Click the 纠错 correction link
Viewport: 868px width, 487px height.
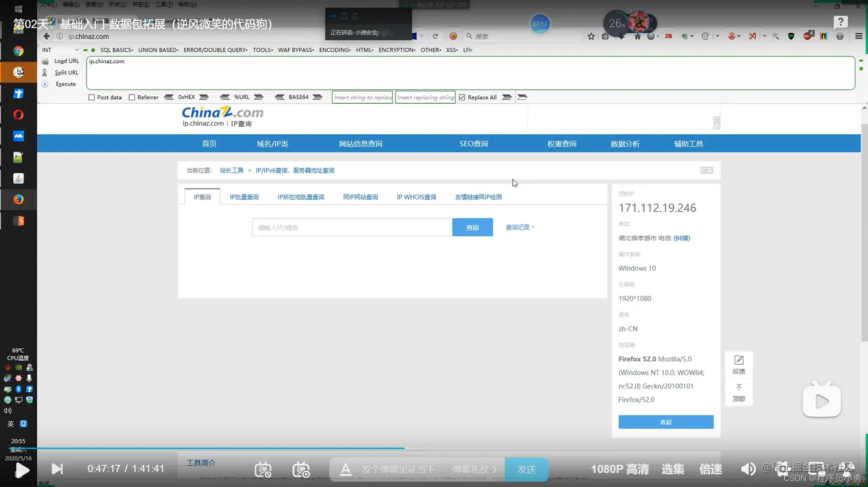tap(682, 238)
